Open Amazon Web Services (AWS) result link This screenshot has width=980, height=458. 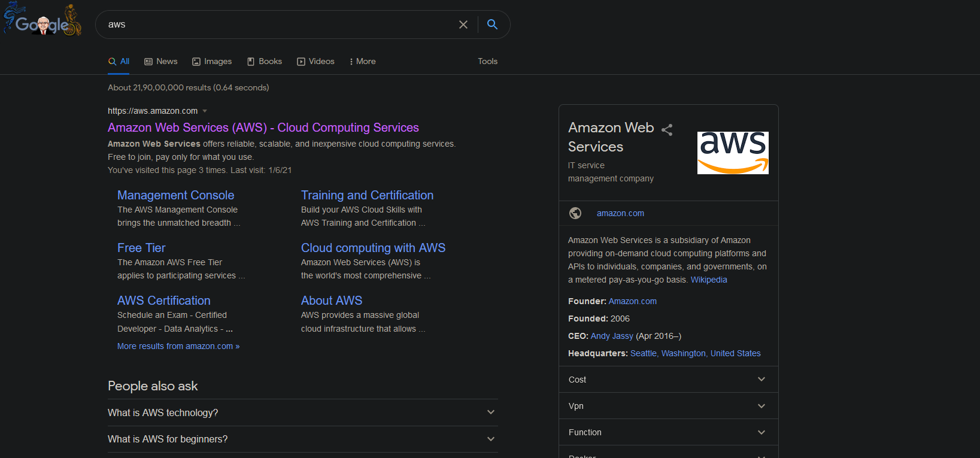pyautogui.click(x=263, y=128)
